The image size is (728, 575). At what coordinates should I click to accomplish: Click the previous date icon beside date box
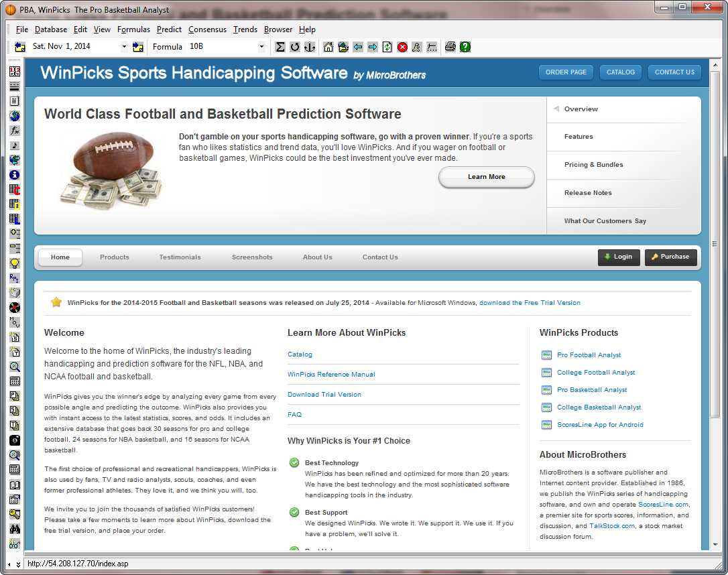[20, 47]
